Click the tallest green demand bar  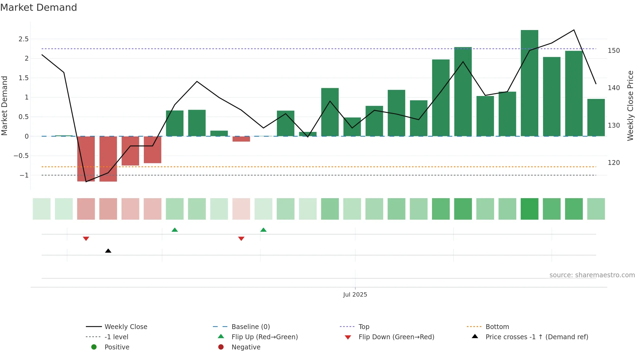click(x=529, y=83)
